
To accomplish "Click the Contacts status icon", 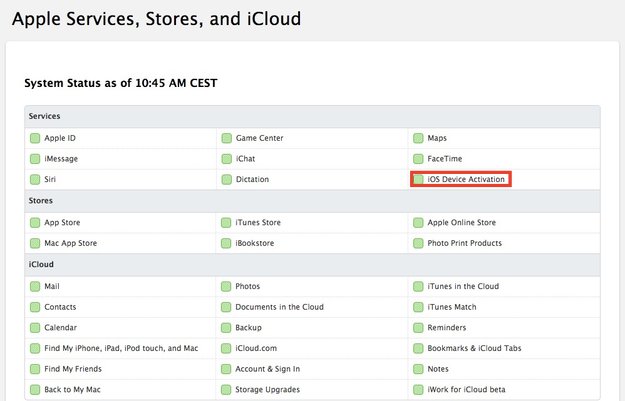I will pos(35,307).
